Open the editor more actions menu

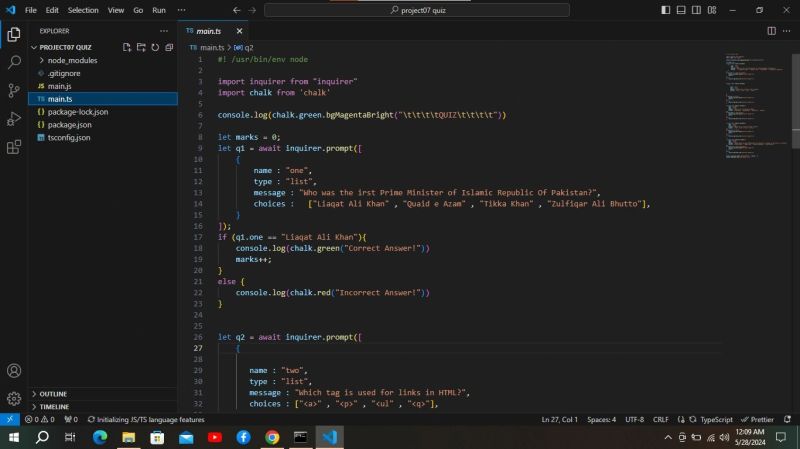coord(786,31)
